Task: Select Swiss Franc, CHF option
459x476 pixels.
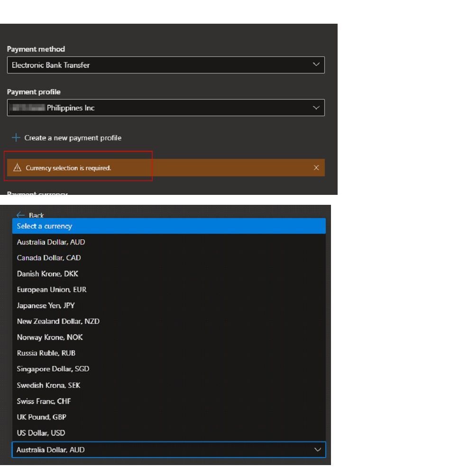Action: click(x=169, y=401)
